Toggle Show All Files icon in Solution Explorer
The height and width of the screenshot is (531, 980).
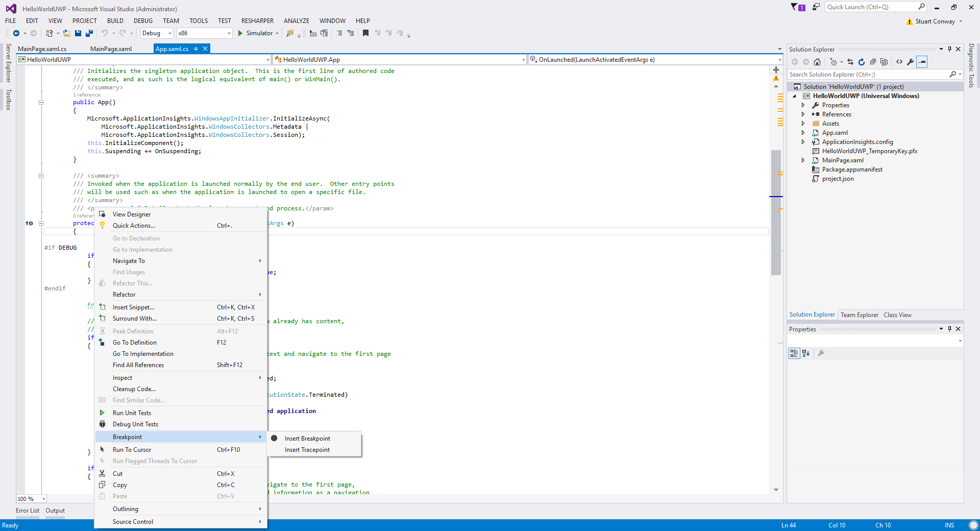click(x=884, y=62)
